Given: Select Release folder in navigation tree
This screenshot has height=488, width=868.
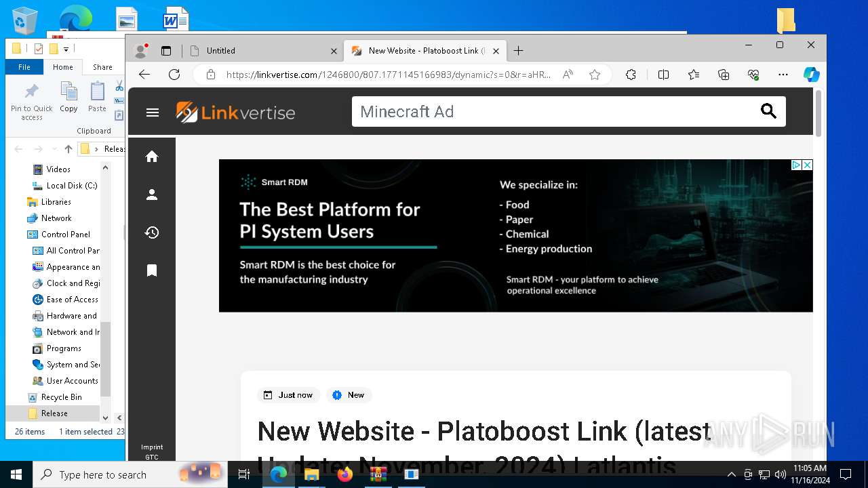Looking at the screenshot, I should pos(54,413).
